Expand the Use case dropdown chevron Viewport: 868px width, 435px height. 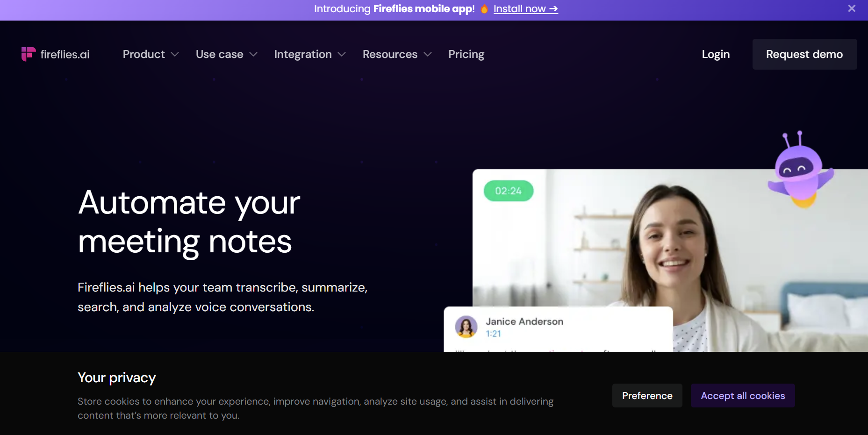coord(253,55)
